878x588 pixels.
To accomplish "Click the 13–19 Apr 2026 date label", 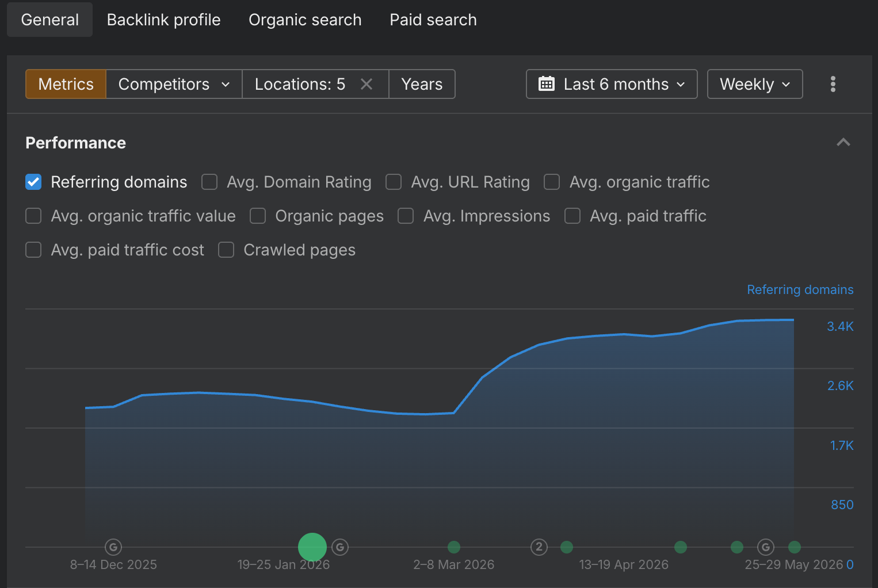I will pos(624,564).
